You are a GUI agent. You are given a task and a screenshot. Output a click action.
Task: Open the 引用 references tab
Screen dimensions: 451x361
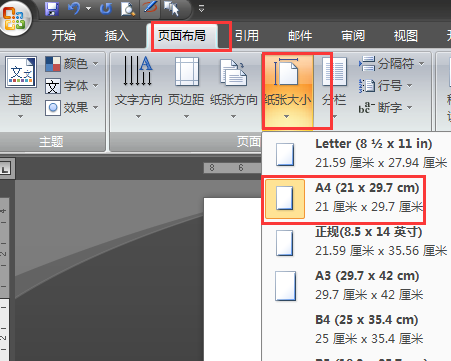pyautogui.click(x=246, y=36)
